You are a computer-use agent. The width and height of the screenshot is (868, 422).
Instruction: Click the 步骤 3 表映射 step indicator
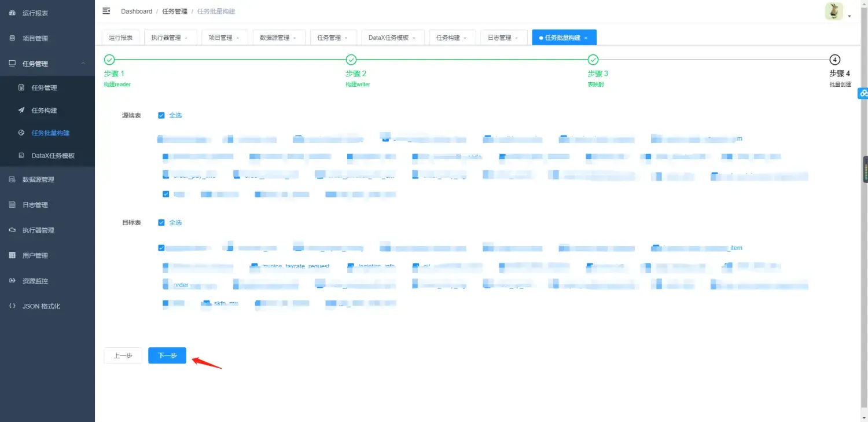(593, 60)
